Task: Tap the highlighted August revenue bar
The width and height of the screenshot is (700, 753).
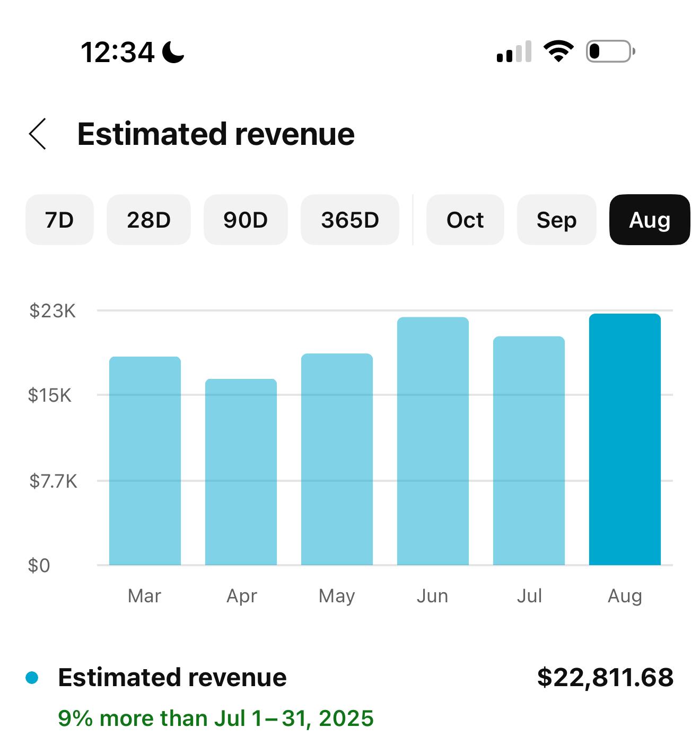Action: [x=625, y=439]
